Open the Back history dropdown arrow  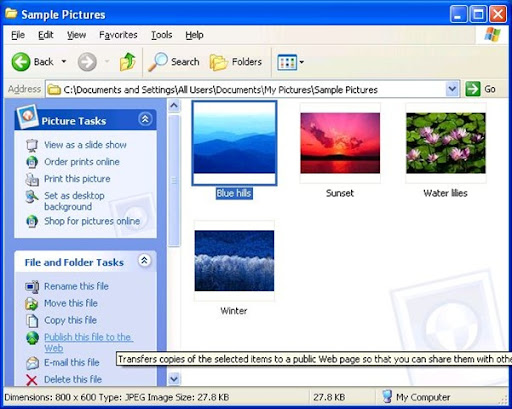tap(64, 62)
